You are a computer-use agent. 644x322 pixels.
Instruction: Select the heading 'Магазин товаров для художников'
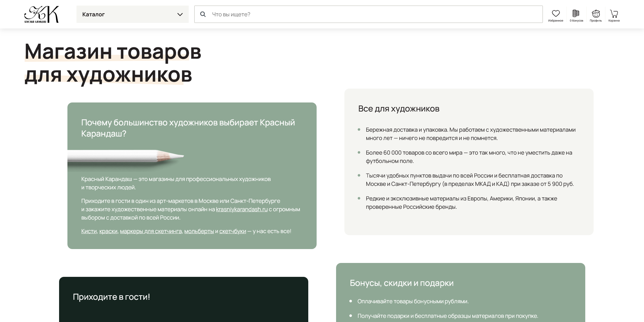point(113,63)
